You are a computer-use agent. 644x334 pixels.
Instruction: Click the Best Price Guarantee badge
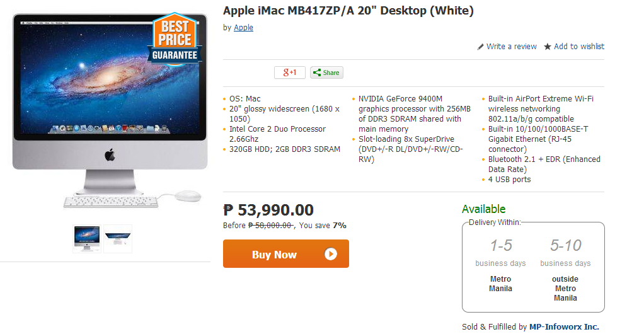[x=175, y=39]
